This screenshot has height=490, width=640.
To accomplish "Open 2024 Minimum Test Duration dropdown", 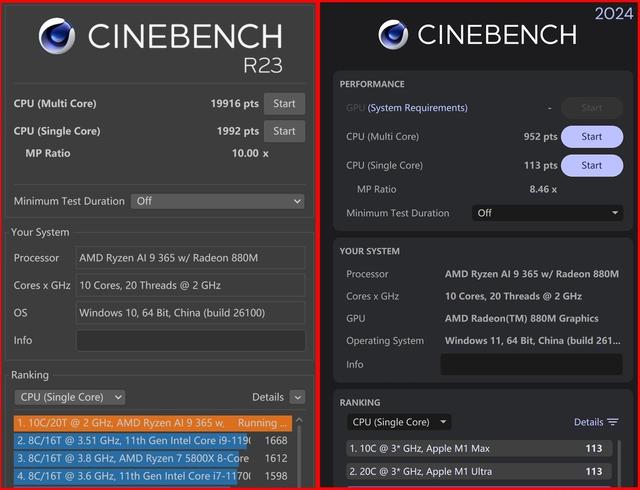I will 547,213.
